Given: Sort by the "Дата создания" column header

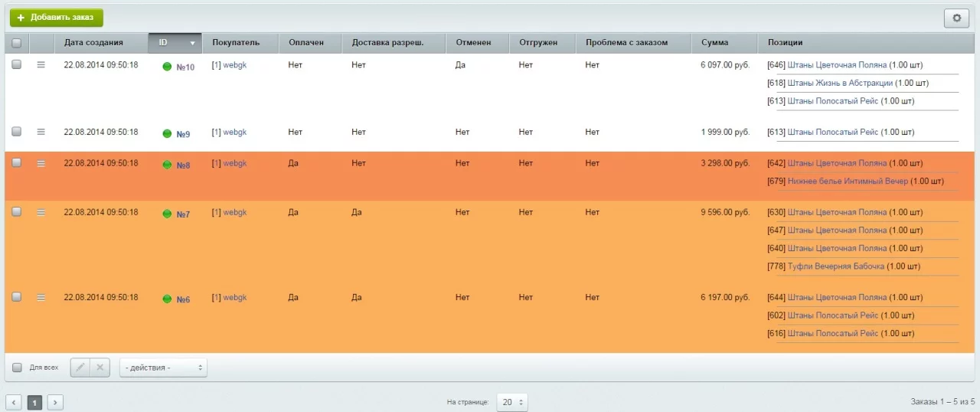Looking at the screenshot, I should click(93, 43).
